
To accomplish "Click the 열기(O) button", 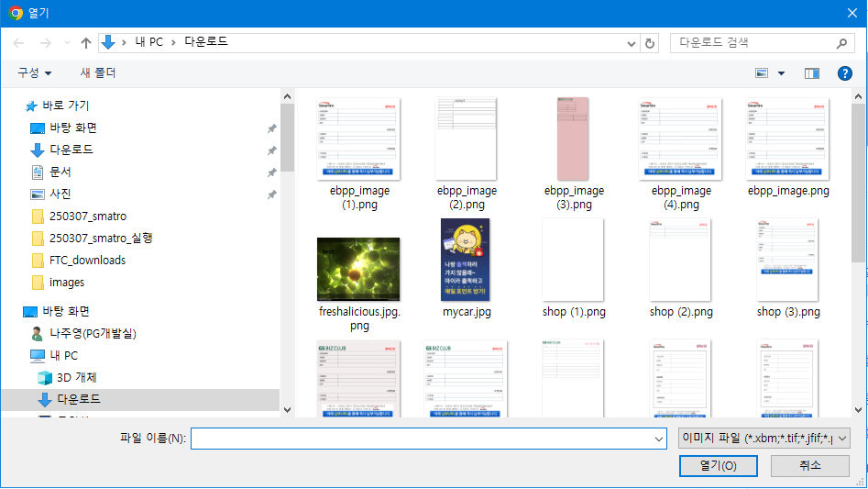I will click(x=718, y=466).
